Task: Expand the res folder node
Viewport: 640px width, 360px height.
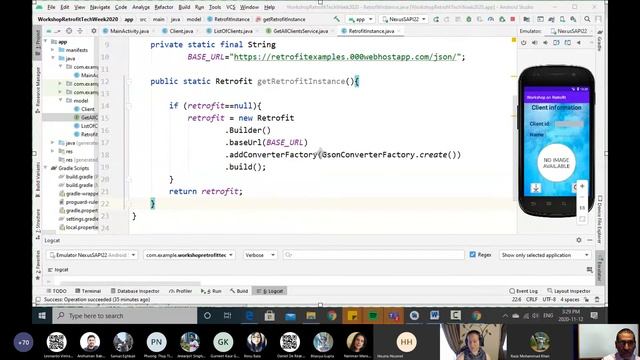Action: [53, 151]
